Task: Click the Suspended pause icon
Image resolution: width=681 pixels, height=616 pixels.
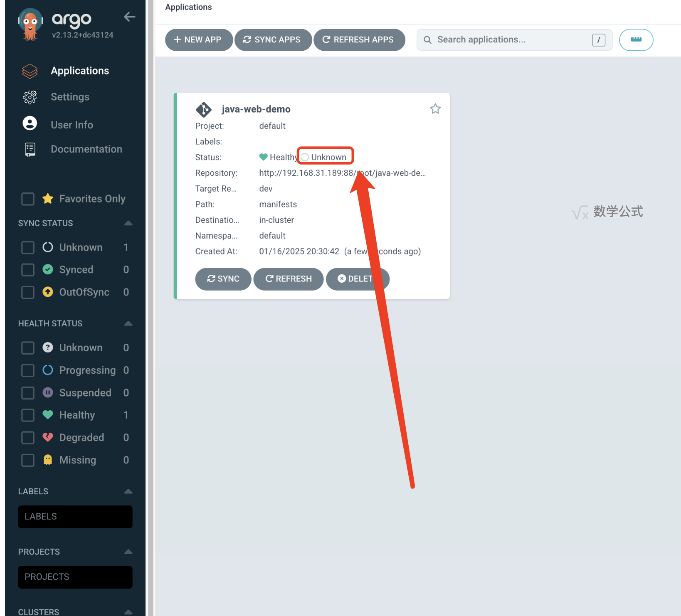Action: click(48, 392)
